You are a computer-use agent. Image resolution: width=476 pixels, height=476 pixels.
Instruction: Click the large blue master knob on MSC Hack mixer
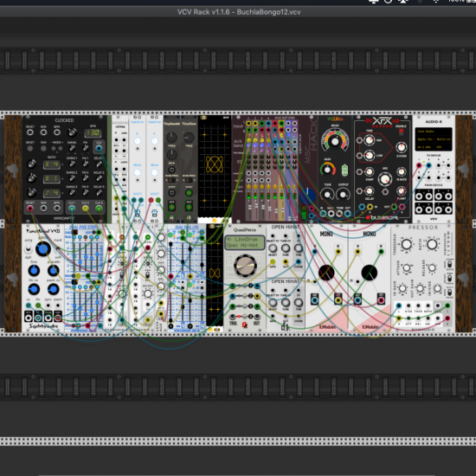306,196
